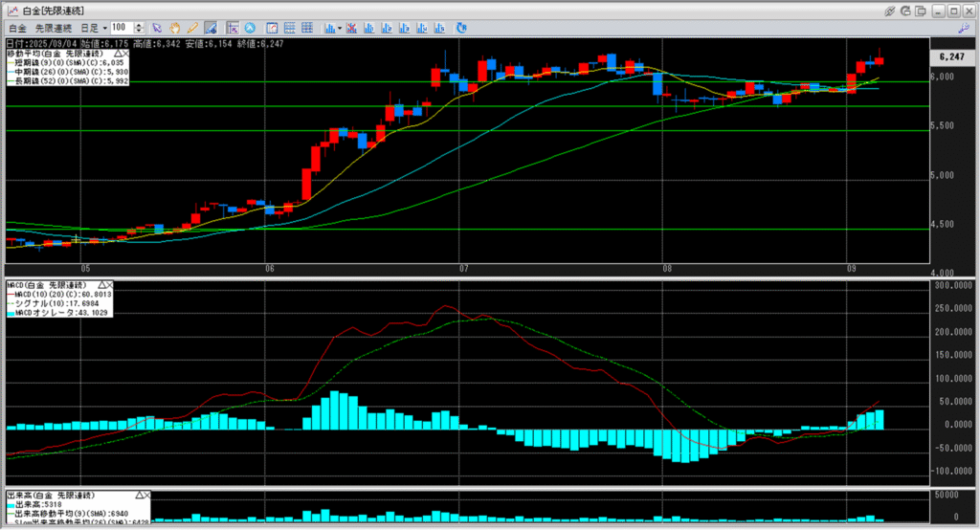Click the grid table layout icon

pos(307,28)
